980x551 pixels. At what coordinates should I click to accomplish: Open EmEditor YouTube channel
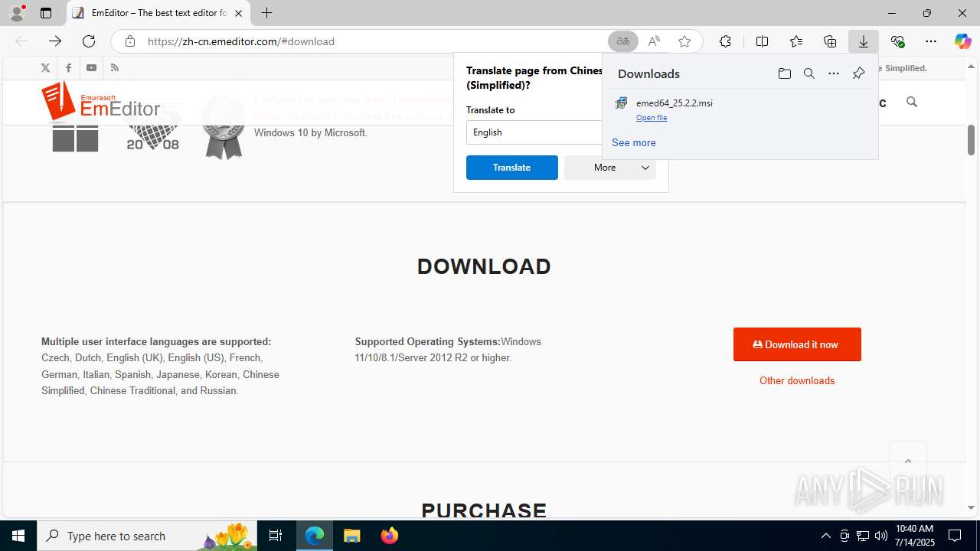tap(91, 68)
